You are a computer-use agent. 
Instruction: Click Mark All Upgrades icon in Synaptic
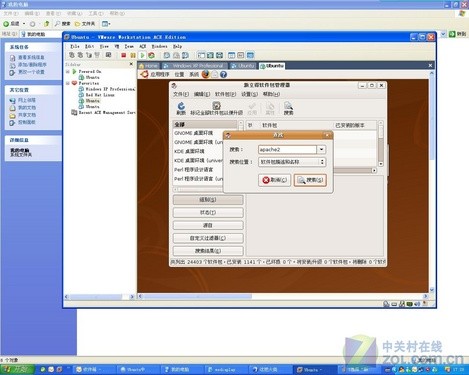click(x=216, y=108)
